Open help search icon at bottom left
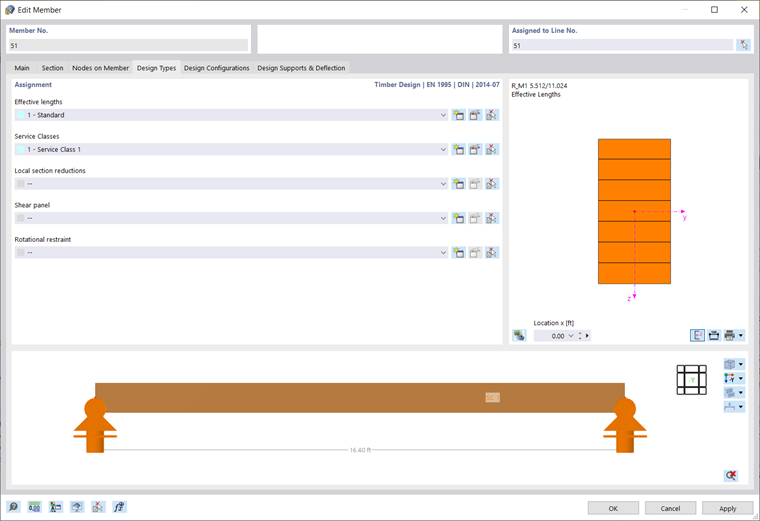The width and height of the screenshot is (760, 521). [x=14, y=507]
